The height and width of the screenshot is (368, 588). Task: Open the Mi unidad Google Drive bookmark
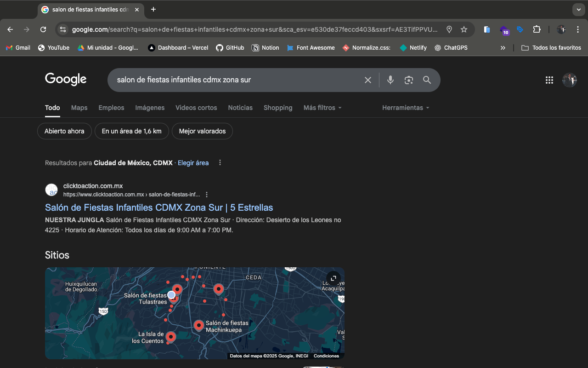click(108, 48)
